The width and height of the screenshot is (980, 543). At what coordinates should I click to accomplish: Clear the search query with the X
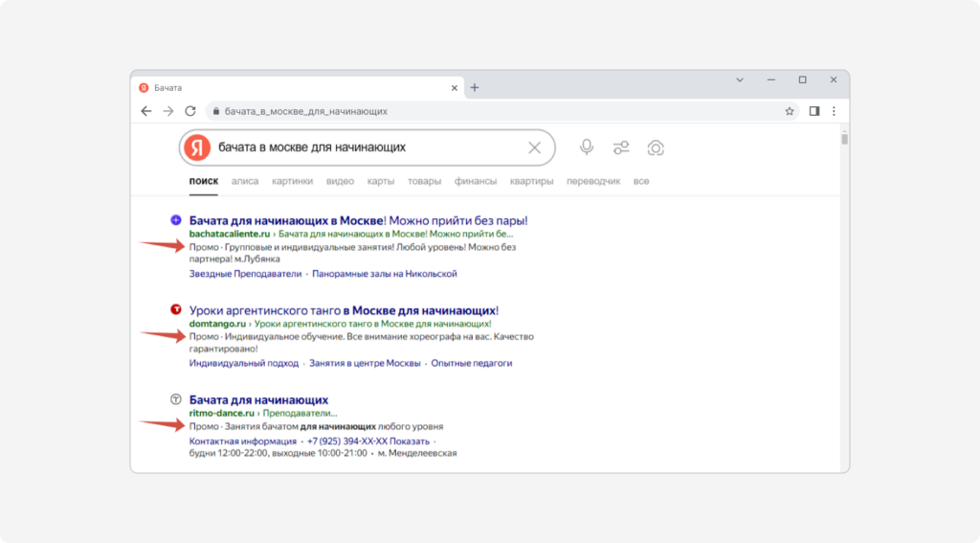[x=534, y=147]
